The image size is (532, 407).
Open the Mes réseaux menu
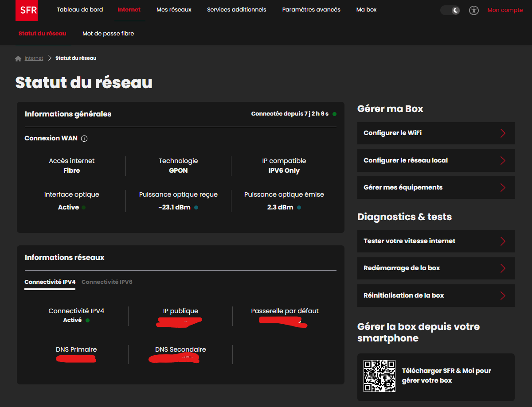coord(174,10)
